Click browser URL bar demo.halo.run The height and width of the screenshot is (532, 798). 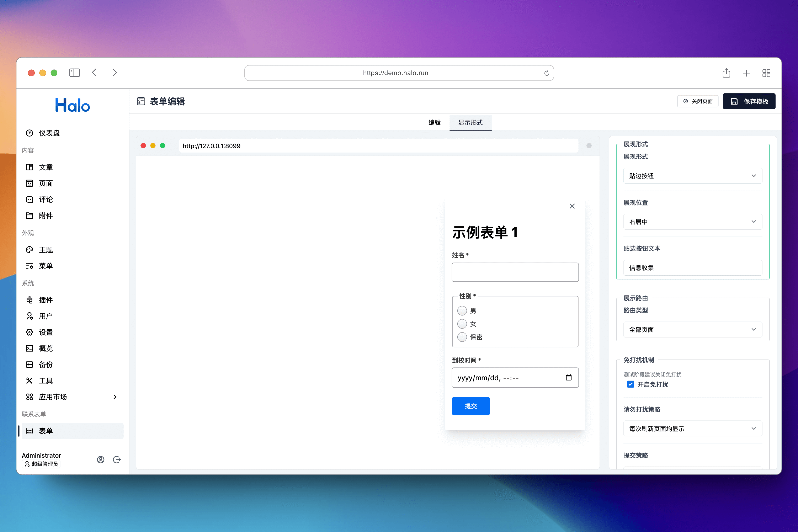pos(399,73)
